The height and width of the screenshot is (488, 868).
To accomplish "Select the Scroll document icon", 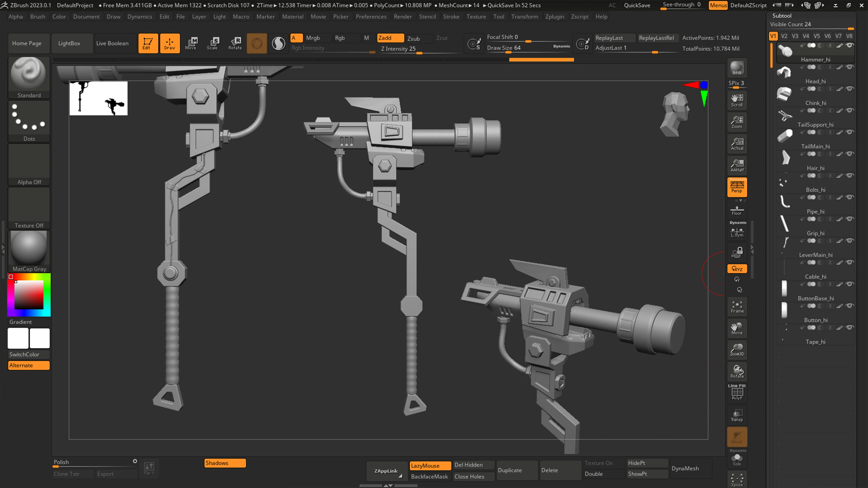I will (x=737, y=100).
